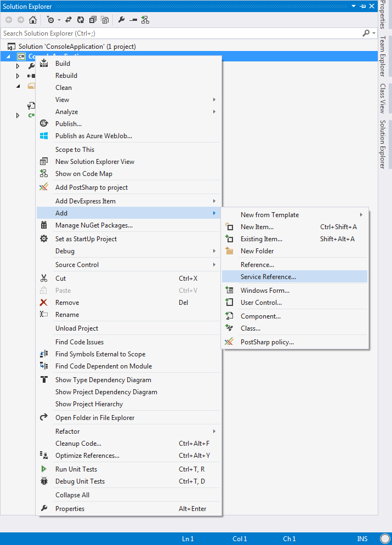Screen dimensions: 392x545
Task: Click the New Solution Explorer View icon
Action: tap(44, 162)
